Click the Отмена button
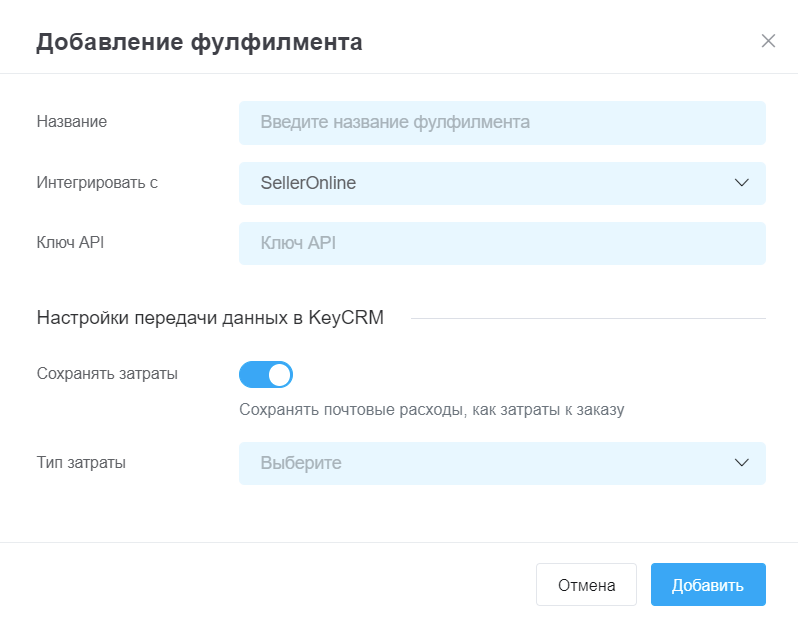798x620 pixels. [x=586, y=585]
